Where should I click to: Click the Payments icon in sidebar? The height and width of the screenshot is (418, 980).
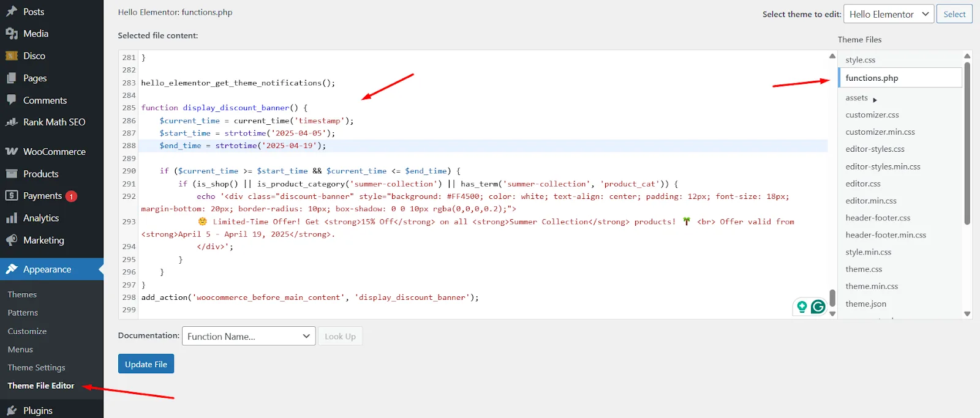(12, 196)
